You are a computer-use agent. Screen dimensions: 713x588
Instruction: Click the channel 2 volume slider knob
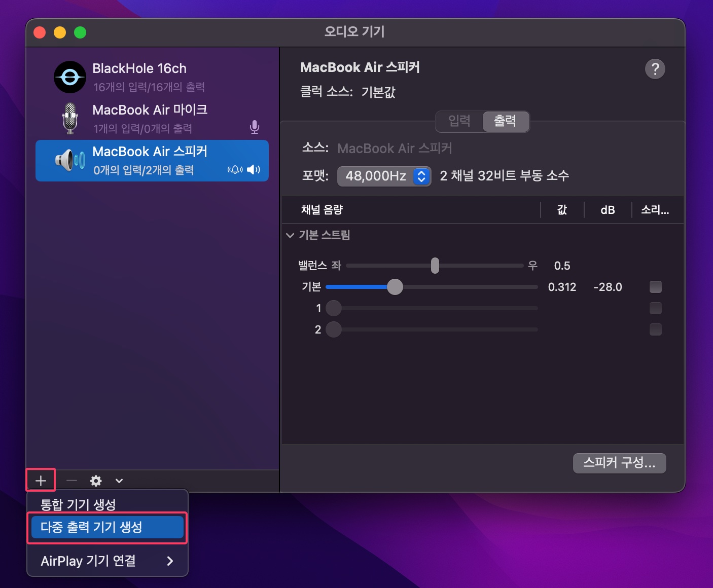tap(334, 329)
